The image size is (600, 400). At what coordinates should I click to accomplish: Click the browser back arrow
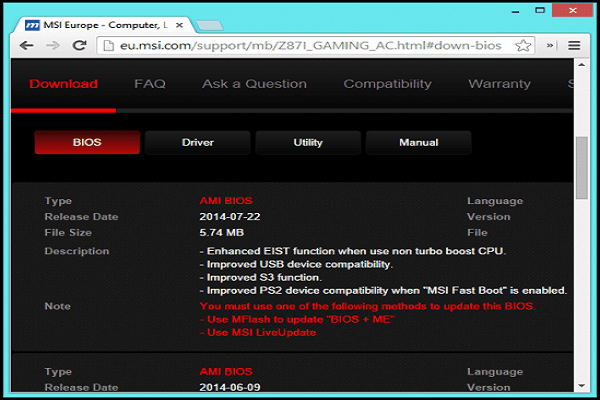26,46
